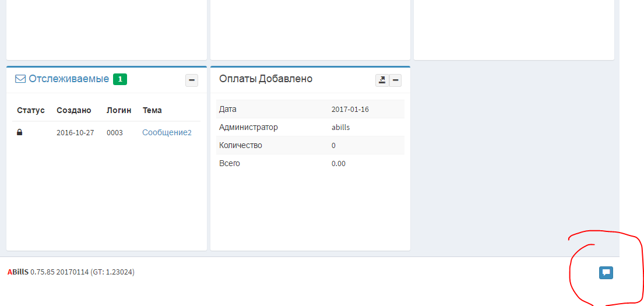Click the Создано column header

click(x=74, y=110)
